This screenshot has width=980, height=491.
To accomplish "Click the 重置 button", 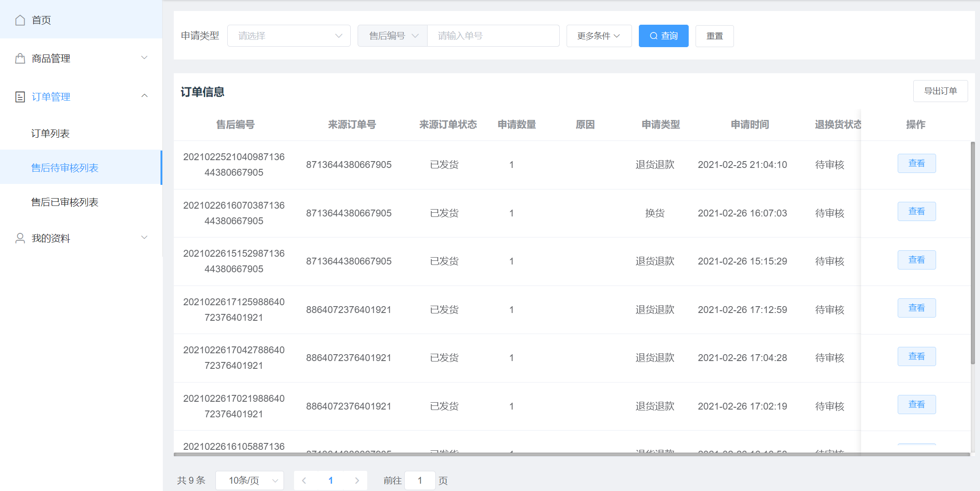I will click(715, 36).
